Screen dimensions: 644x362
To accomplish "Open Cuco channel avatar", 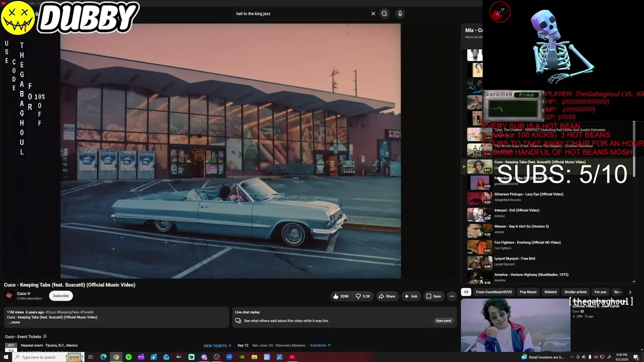I will coord(9,296).
